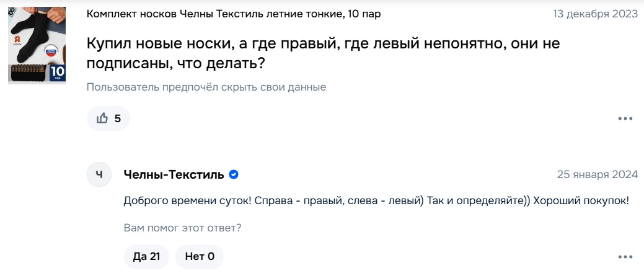
Task: Open the three-dot menu for the question
Action: pyautogui.click(x=625, y=119)
